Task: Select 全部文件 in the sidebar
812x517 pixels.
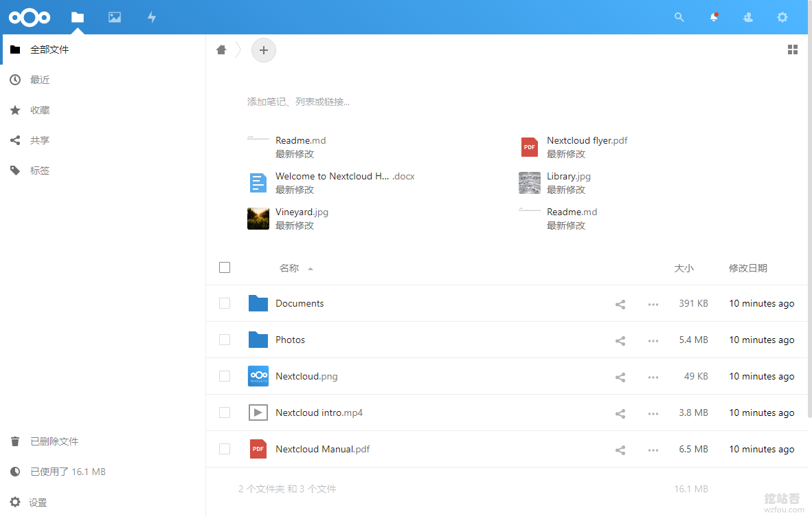Action: coord(104,49)
